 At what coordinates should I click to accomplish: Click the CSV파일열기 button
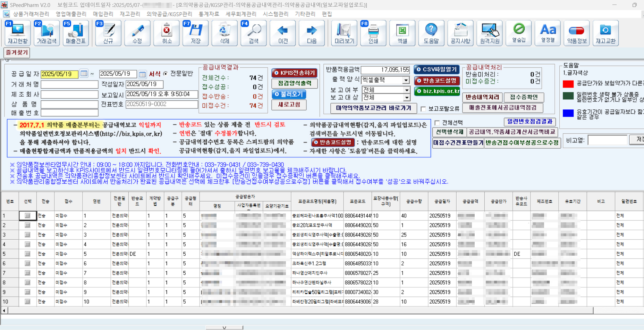tap(437, 69)
